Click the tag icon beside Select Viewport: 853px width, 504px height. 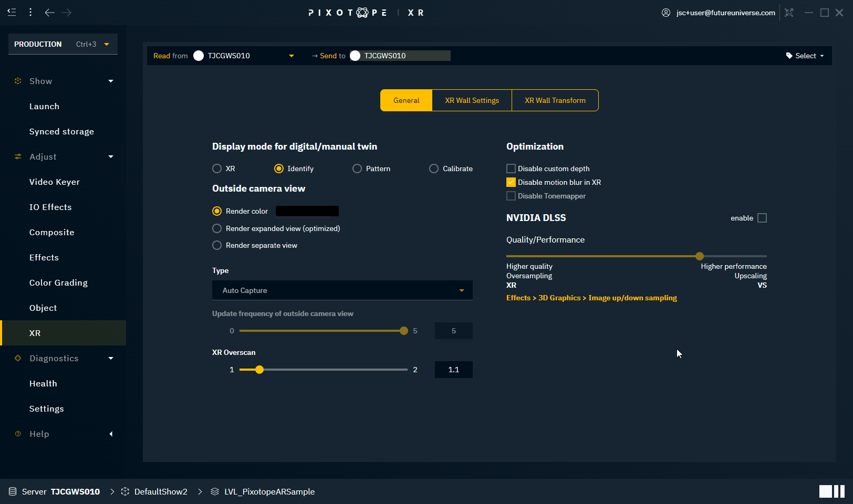pyautogui.click(x=789, y=56)
